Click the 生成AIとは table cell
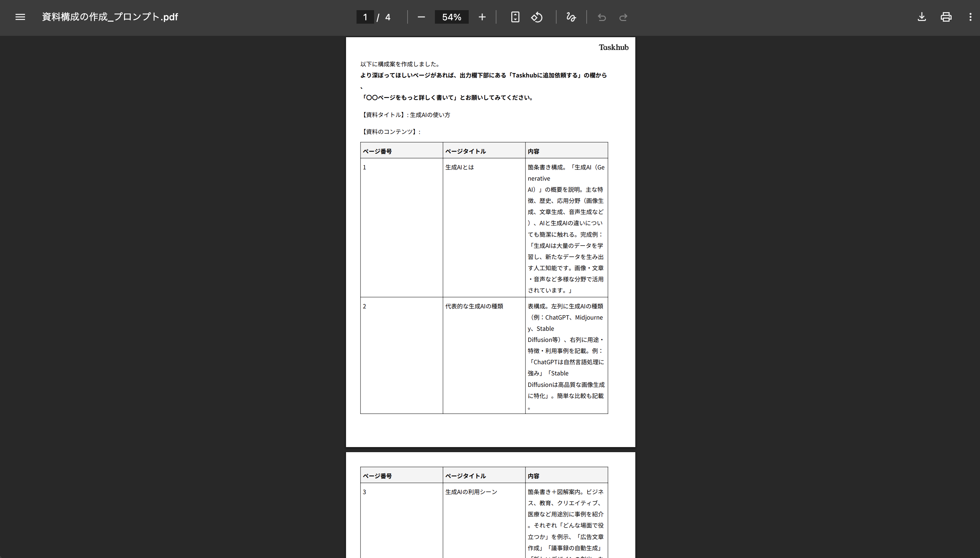The width and height of the screenshot is (980, 558). tap(459, 167)
